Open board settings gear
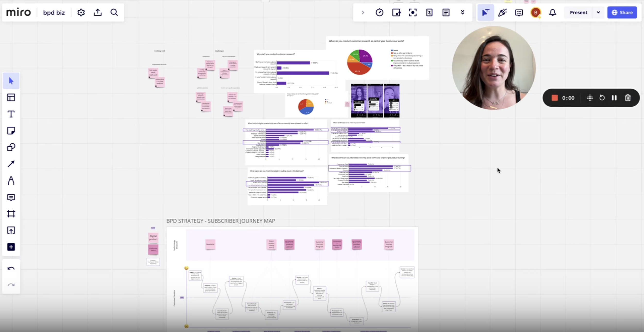 click(x=81, y=12)
